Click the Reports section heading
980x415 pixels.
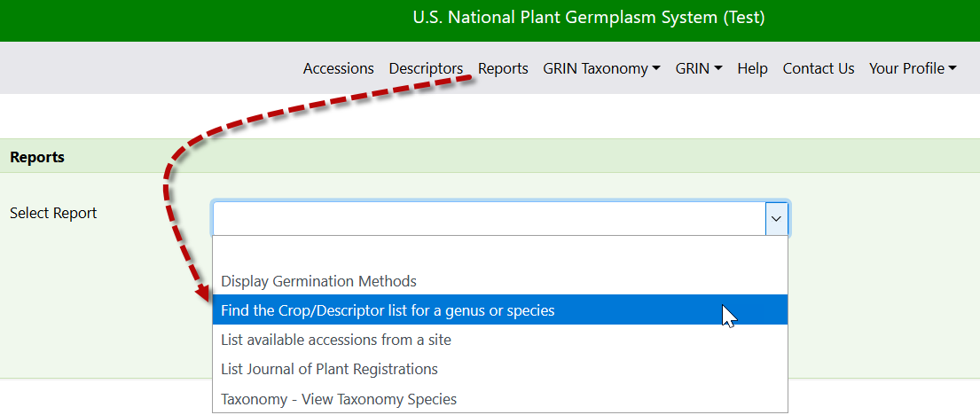37,157
